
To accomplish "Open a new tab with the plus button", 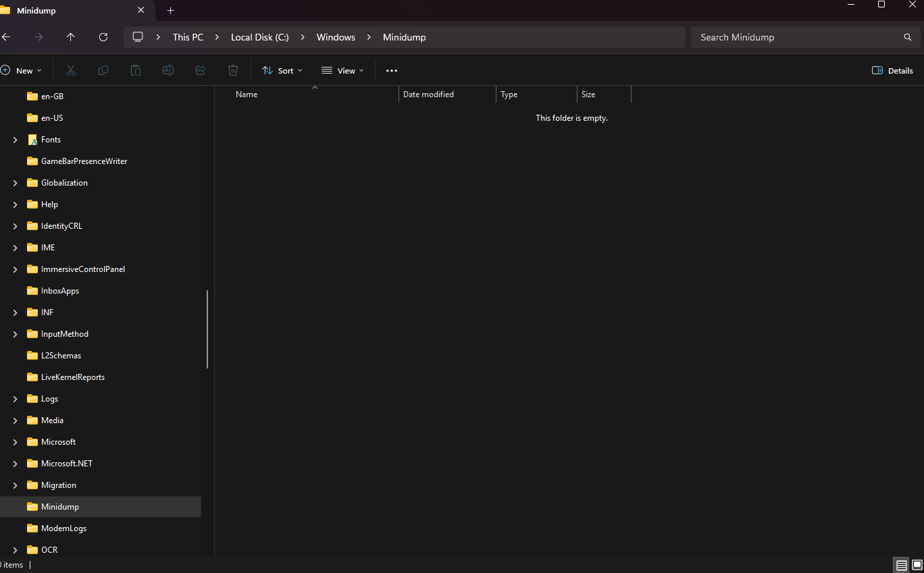I will coord(170,11).
